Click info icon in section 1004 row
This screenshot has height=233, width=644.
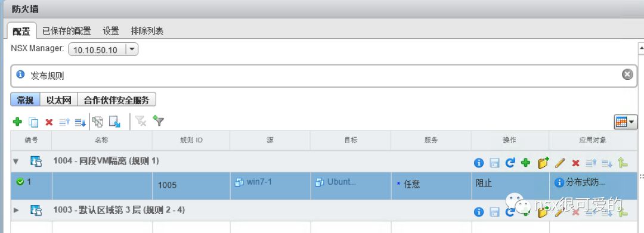478,163
